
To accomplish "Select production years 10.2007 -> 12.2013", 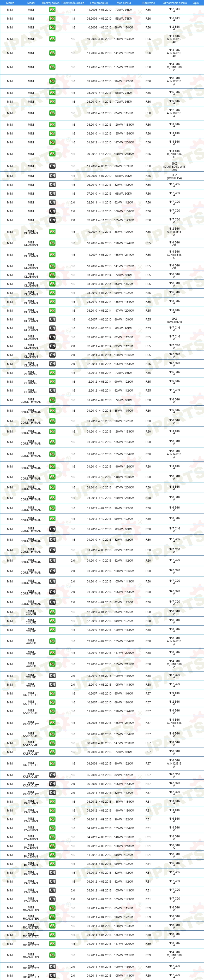I will [99, 231].
